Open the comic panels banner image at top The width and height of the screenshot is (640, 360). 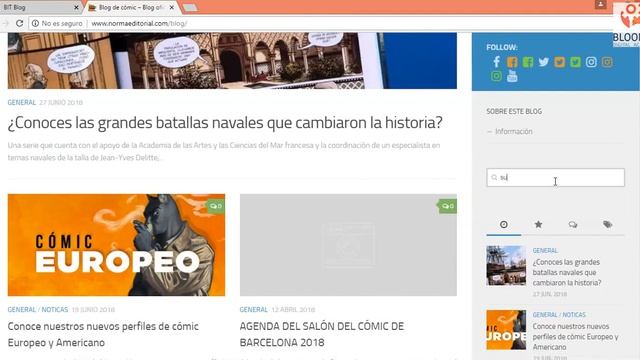point(232,61)
